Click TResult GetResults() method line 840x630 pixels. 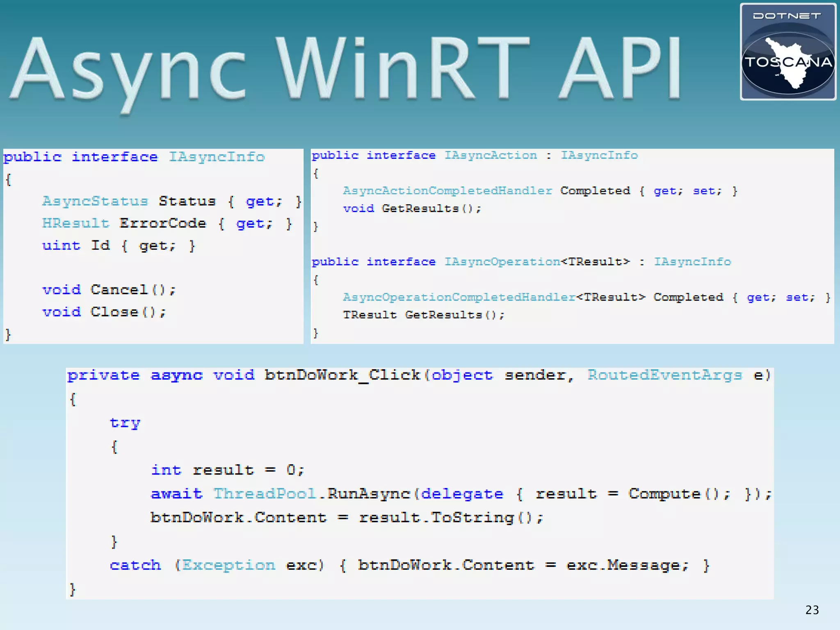(x=423, y=315)
